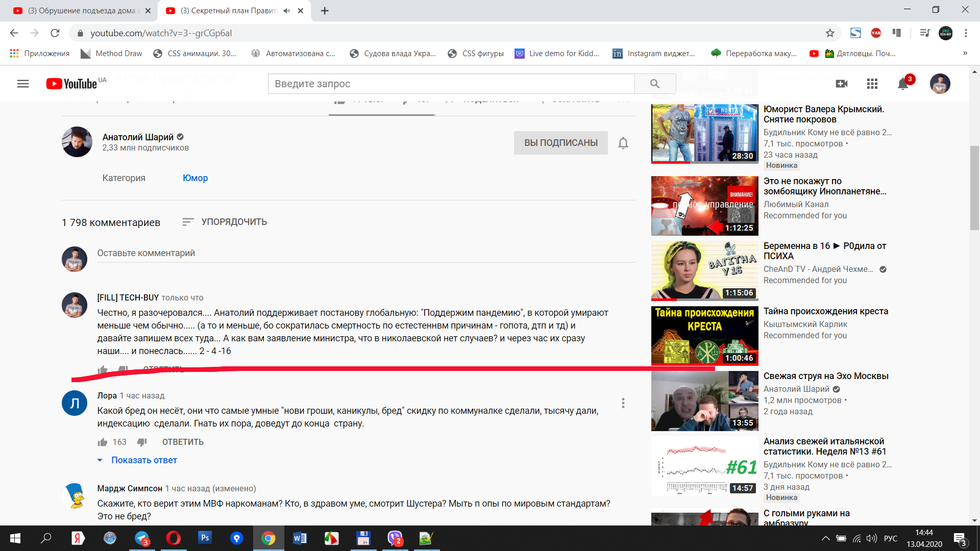Viewport: 980px width, 551px height.
Task: Like Лора's comment with 163 likes
Action: [103, 442]
